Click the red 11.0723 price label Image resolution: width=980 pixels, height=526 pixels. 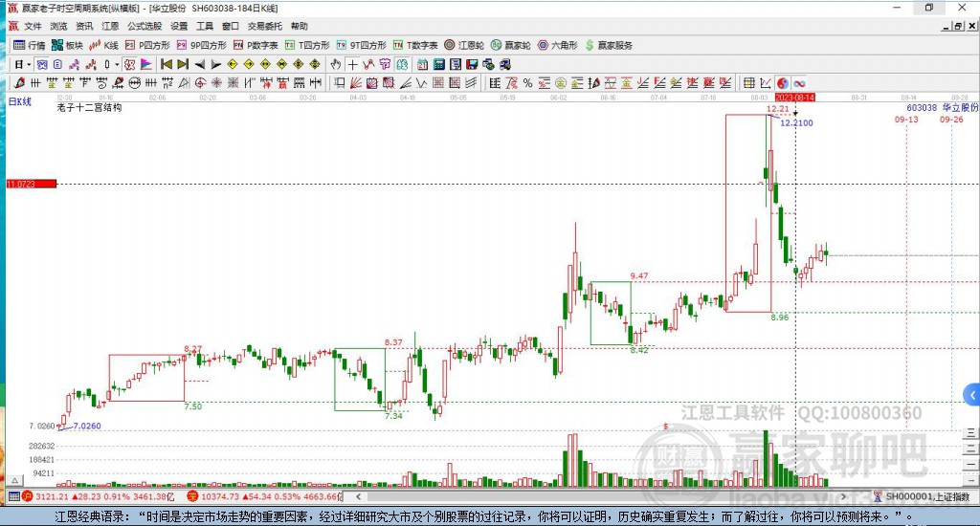32,184
